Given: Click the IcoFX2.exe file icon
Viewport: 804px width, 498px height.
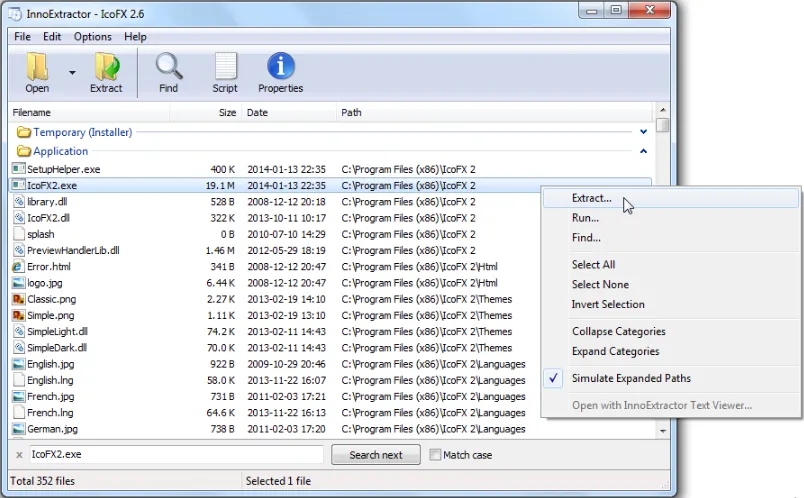Looking at the screenshot, I should point(18,185).
